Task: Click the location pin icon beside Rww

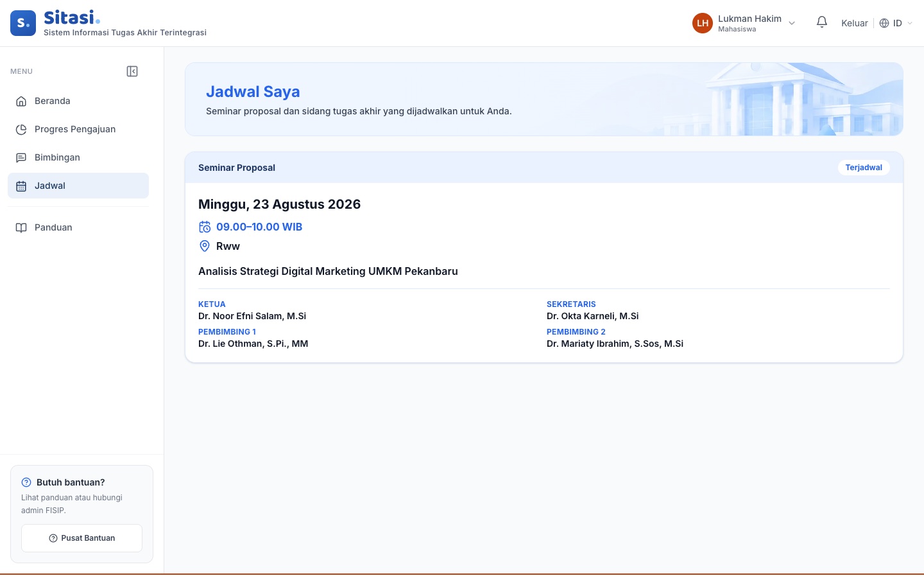Action: pos(205,246)
